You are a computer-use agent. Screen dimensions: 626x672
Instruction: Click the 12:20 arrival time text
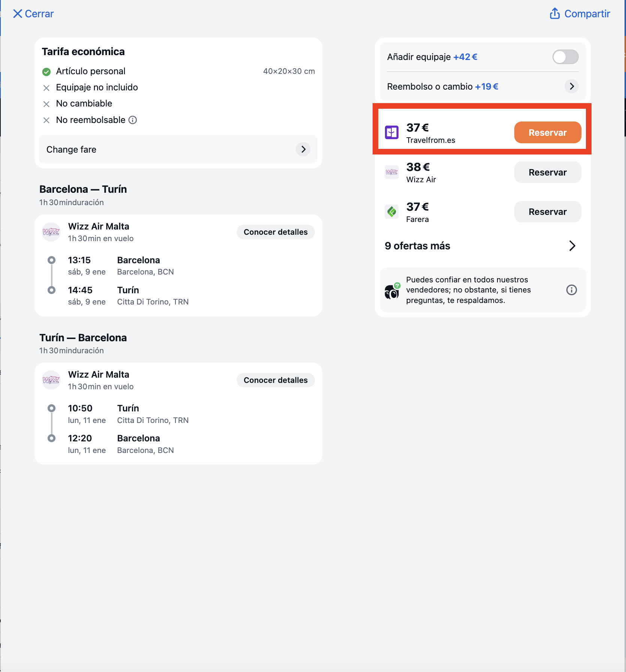[80, 438]
